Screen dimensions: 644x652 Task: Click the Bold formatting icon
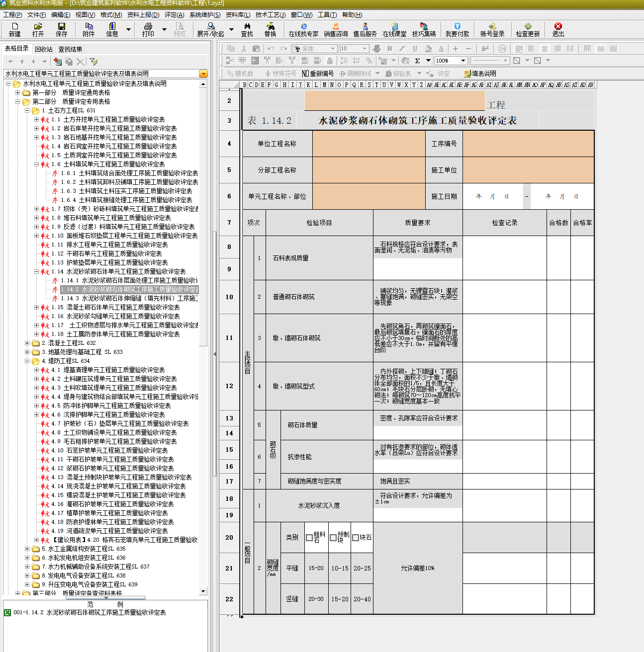pos(389,49)
